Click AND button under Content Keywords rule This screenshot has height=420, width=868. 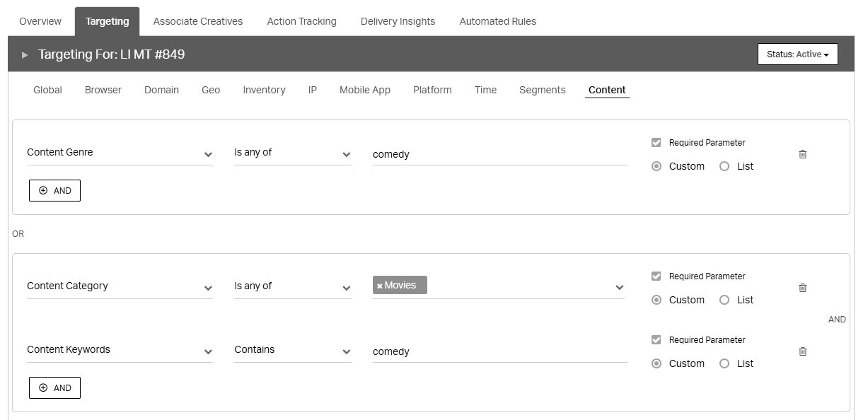click(54, 387)
